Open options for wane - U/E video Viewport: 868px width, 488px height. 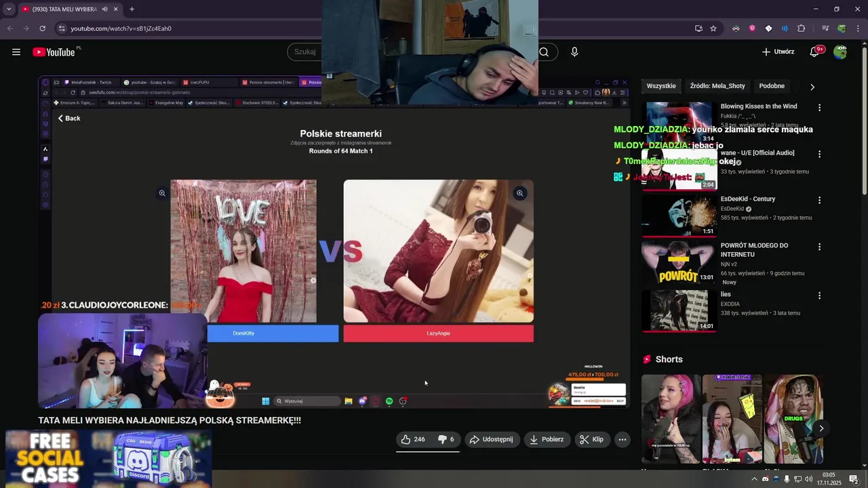(819, 154)
